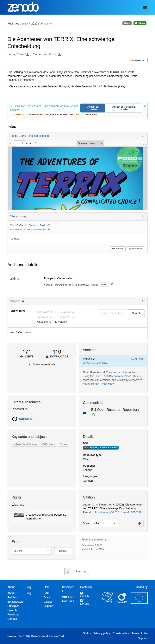Click the Urban Food System keyword tag

click(25, 444)
